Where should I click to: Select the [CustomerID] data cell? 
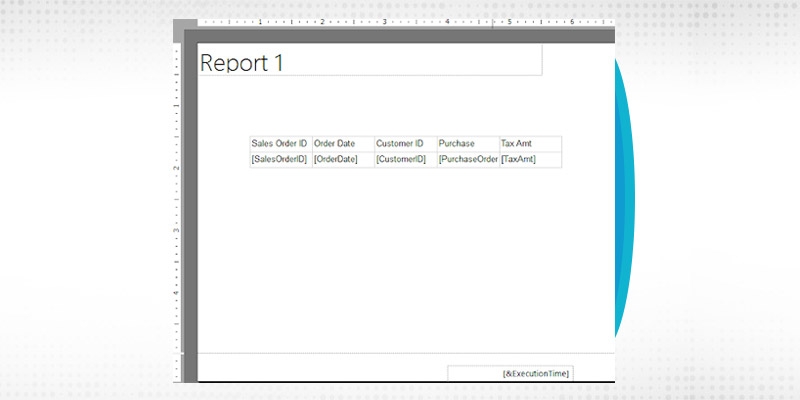405,160
